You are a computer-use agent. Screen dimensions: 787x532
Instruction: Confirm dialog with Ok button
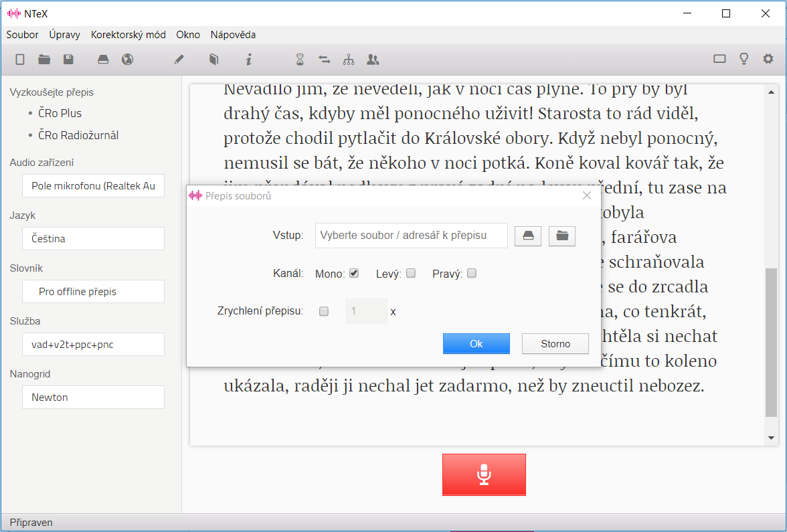476,344
